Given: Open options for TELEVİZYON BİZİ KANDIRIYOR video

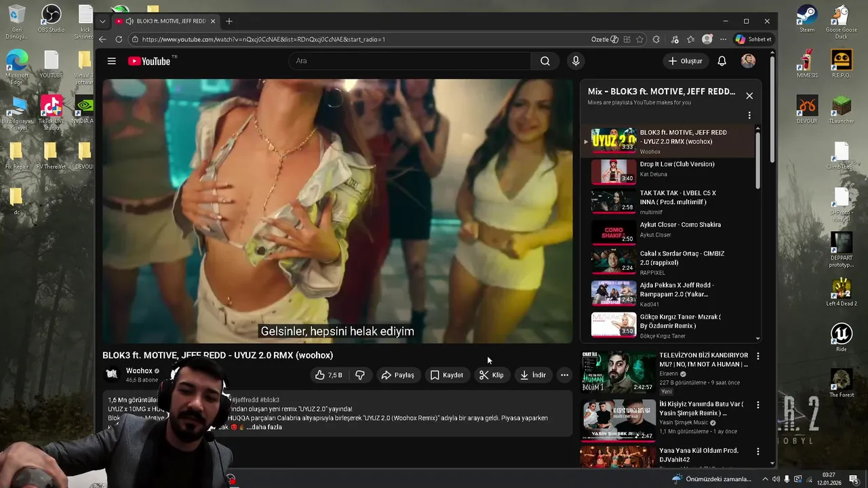Looking at the screenshot, I should [758, 356].
